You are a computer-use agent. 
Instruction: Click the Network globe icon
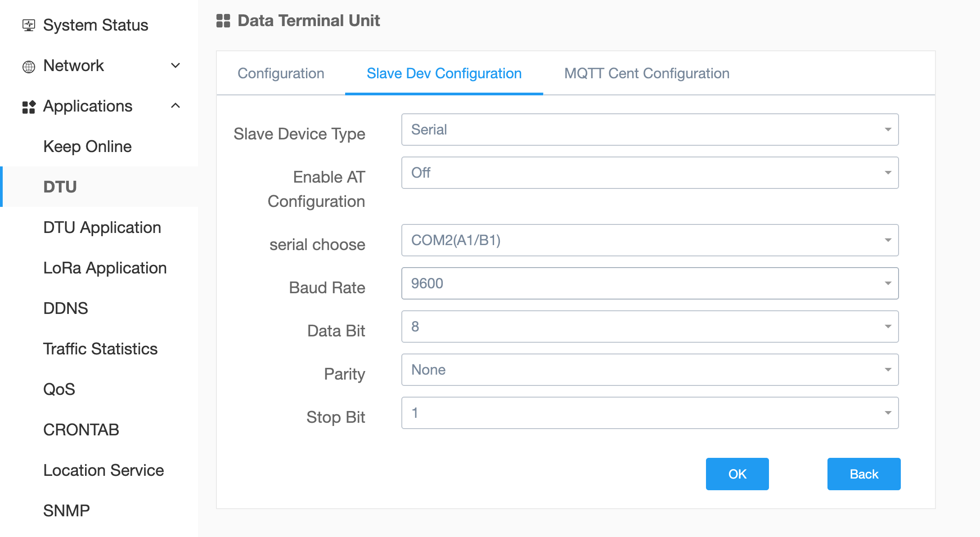(29, 67)
